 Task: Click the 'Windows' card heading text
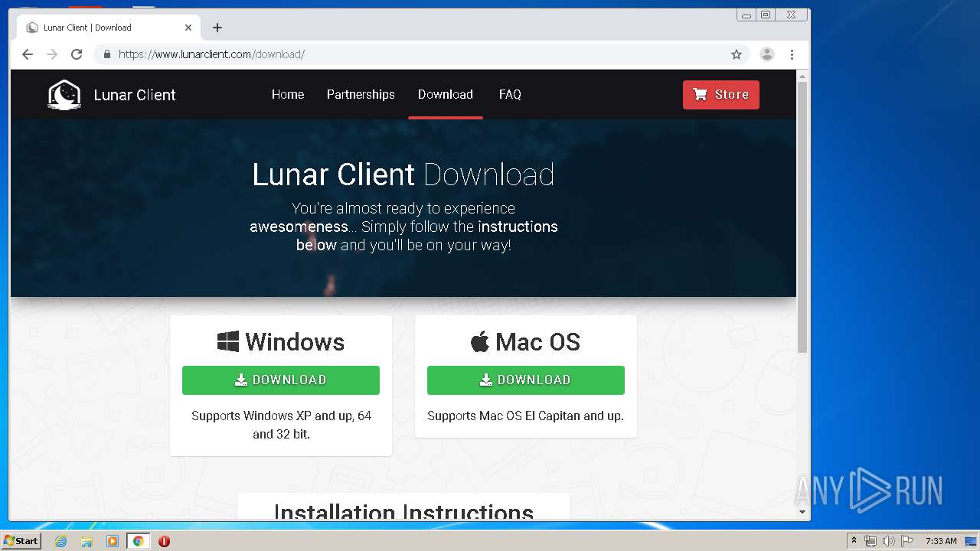coord(295,341)
